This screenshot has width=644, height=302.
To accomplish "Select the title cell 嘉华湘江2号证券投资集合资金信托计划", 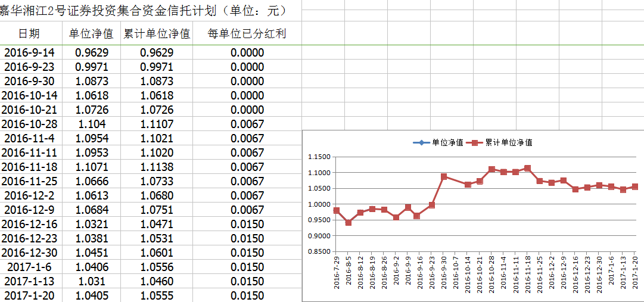I will point(143,11).
